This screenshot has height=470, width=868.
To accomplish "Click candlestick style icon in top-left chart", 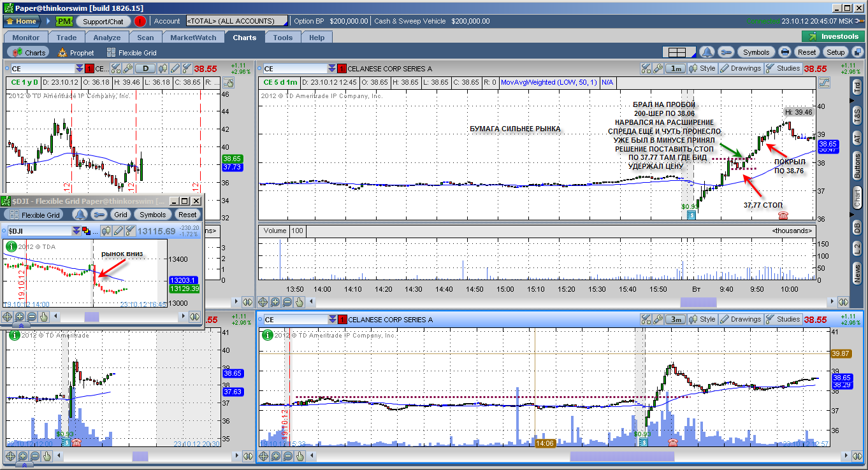I will (x=163, y=68).
